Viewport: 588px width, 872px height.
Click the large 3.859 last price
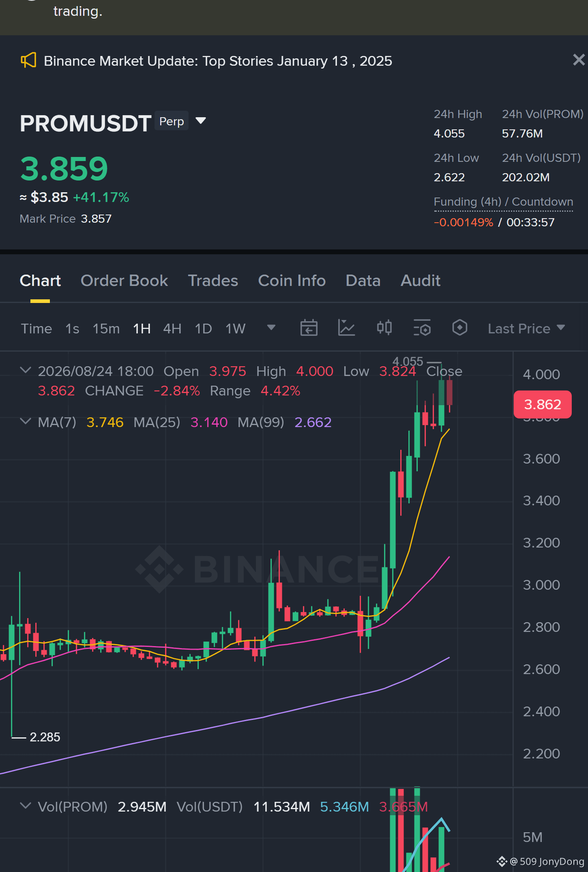pyautogui.click(x=64, y=169)
